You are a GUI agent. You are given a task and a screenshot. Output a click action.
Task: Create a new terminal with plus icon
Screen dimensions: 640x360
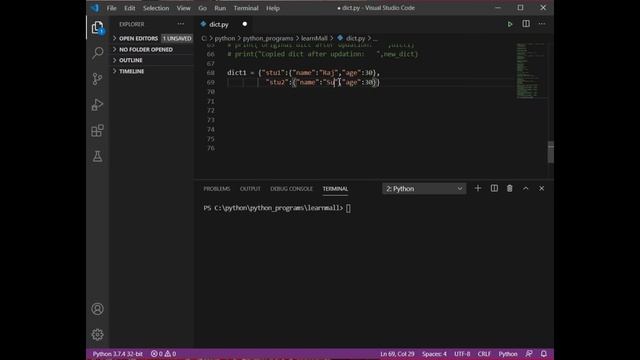pos(478,189)
